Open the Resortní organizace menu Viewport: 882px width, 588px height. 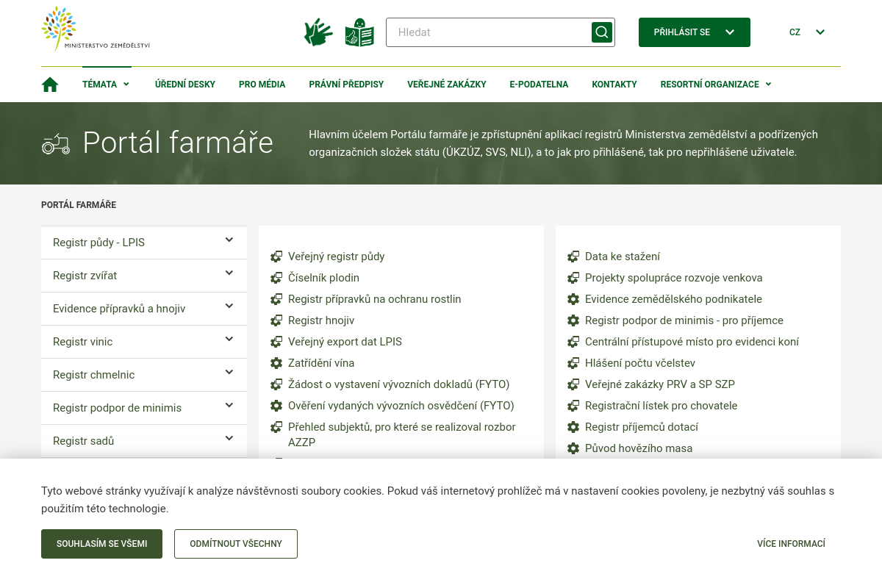[716, 85]
